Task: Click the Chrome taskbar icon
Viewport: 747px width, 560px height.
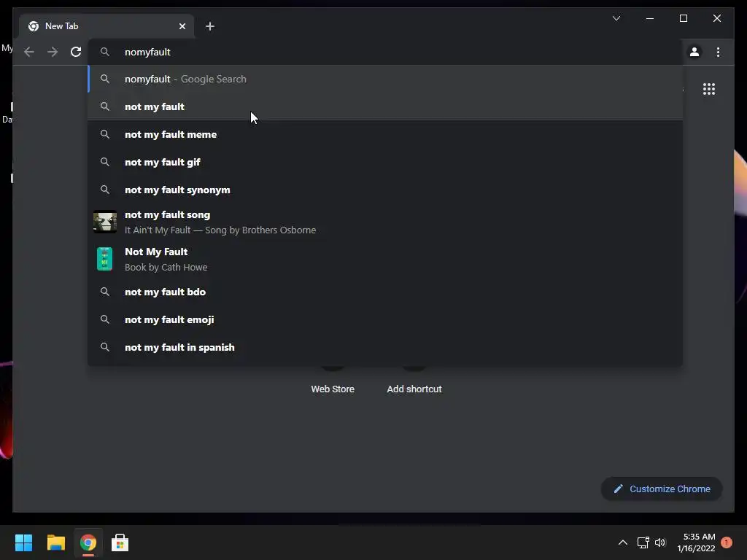Action: [88, 542]
